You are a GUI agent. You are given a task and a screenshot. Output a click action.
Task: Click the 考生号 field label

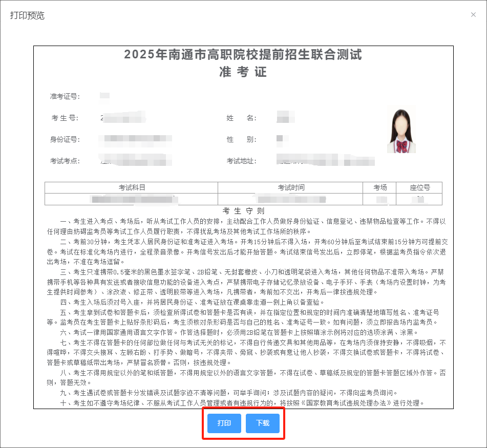[x=65, y=118]
